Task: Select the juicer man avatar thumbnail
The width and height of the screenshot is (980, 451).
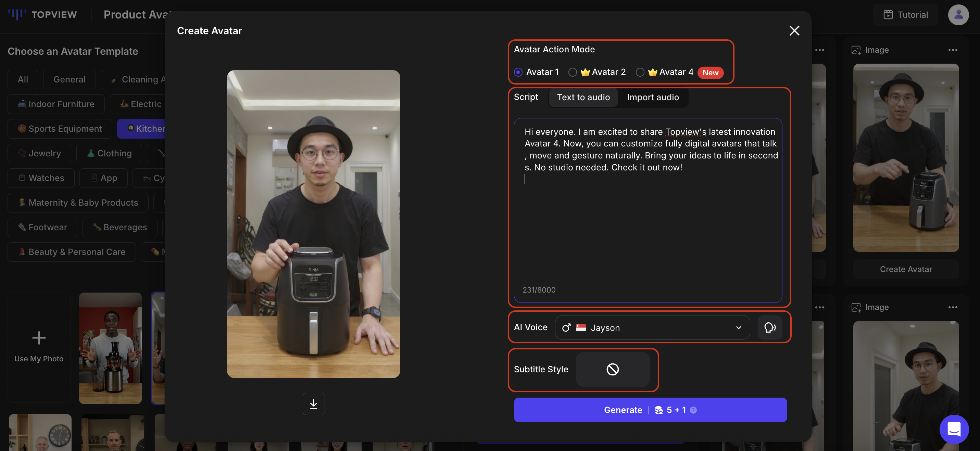Action: click(x=110, y=348)
